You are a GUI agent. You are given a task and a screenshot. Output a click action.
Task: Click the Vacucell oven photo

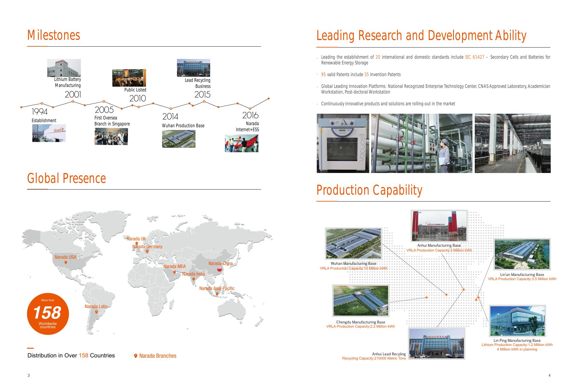coord(343,143)
